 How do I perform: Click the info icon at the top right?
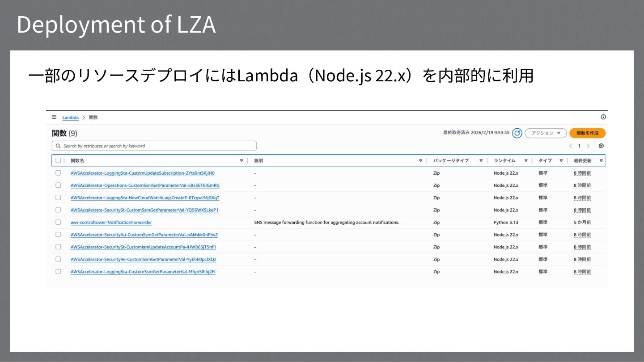click(603, 117)
